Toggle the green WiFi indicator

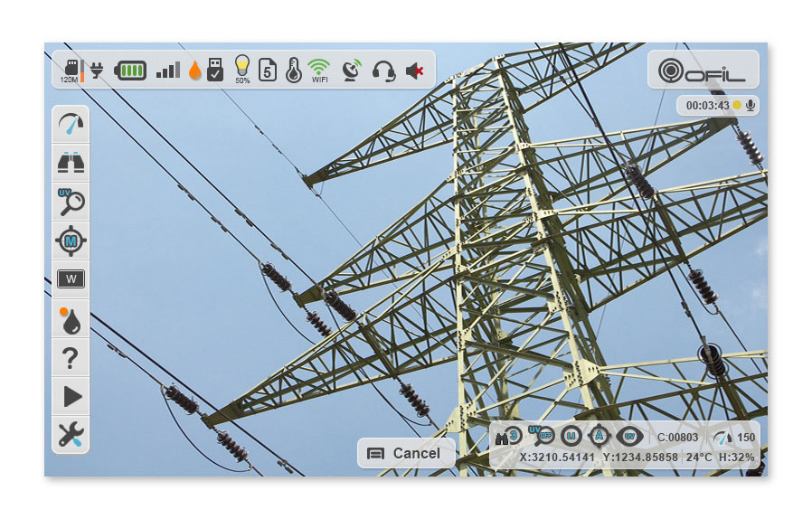point(319,71)
